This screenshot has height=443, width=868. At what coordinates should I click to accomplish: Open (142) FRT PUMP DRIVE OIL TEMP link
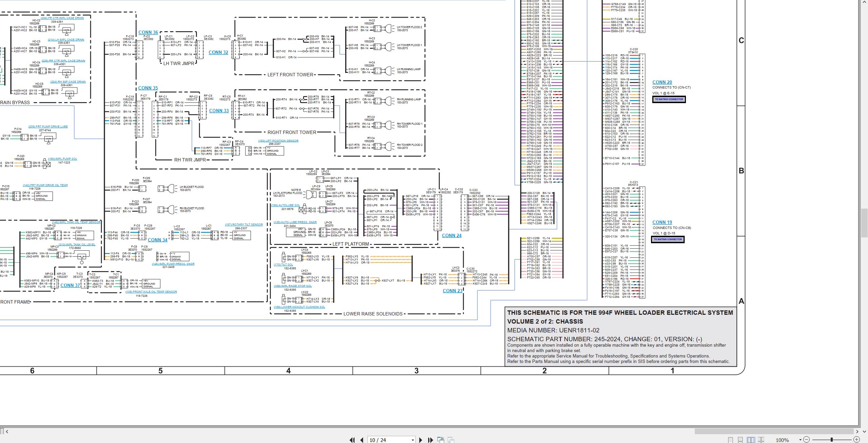click(45, 185)
